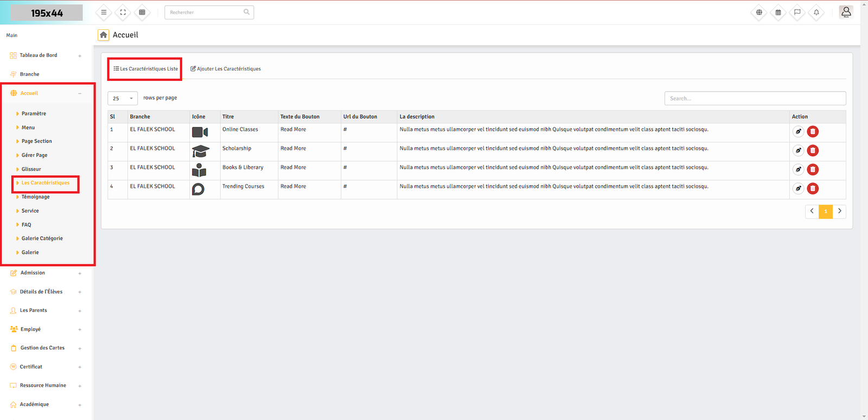The width and height of the screenshot is (868, 420).
Task: Switch to Ajouter Les Caractéristiques tab
Action: 226,69
